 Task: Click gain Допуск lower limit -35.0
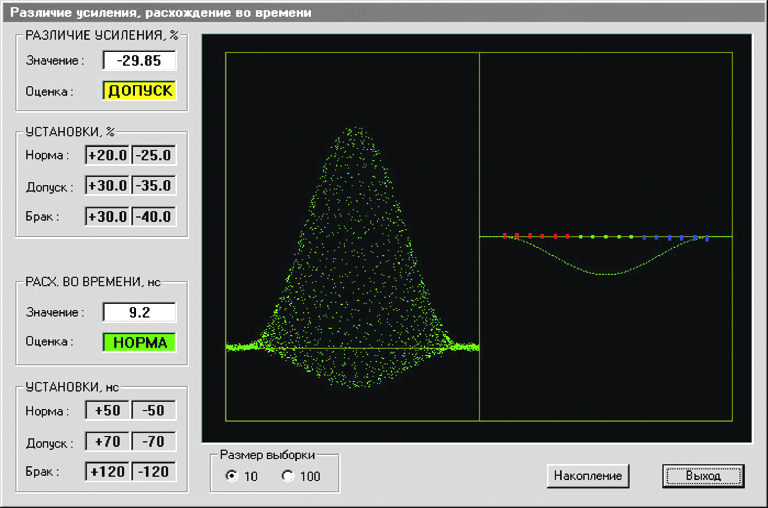tap(153, 186)
